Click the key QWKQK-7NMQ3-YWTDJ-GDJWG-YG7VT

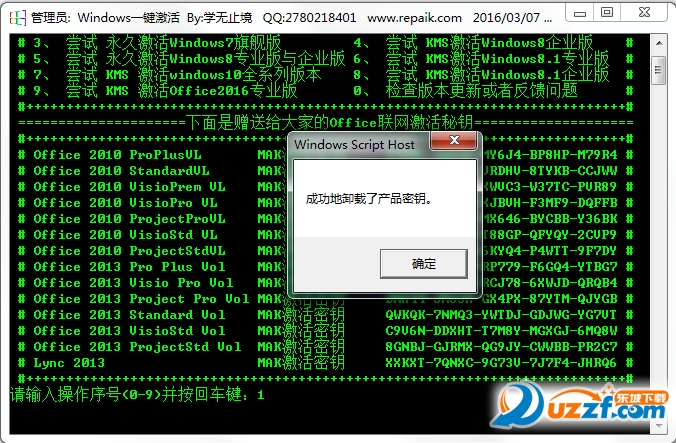[501, 315]
